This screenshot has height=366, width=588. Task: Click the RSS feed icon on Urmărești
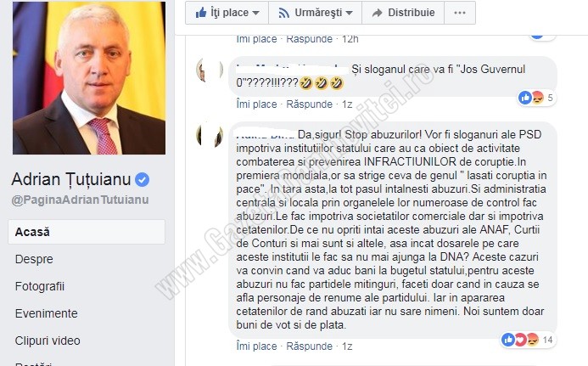[284, 13]
